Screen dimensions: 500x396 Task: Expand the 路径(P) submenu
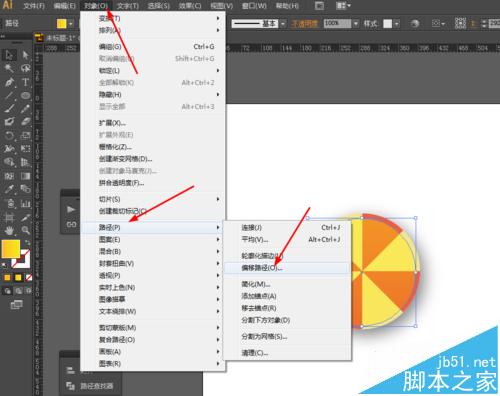pos(153,227)
